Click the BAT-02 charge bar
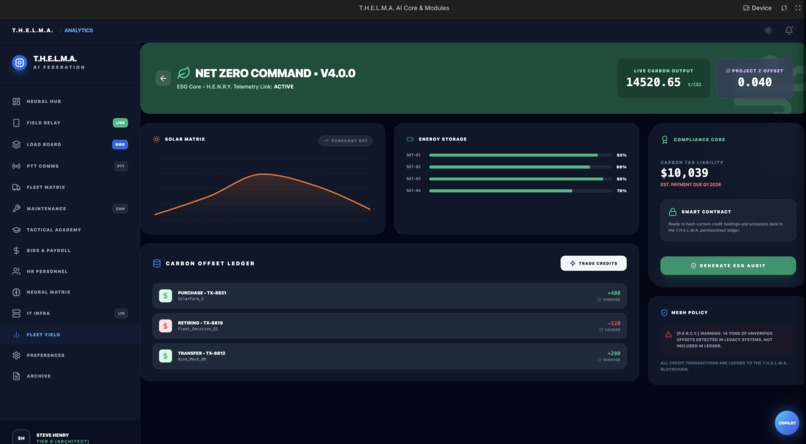This screenshot has height=444, width=806. tap(520, 167)
